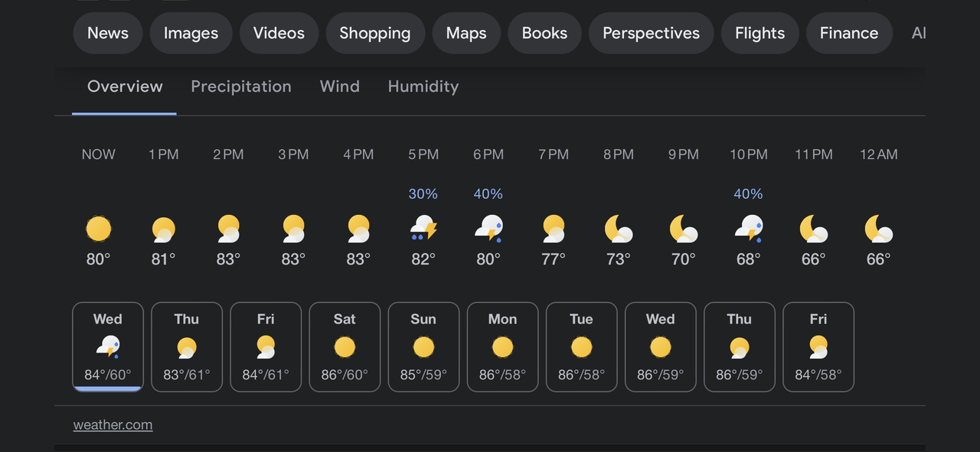Click the NOW hour label
This screenshot has width=980, height=452.
coord(99,154)
